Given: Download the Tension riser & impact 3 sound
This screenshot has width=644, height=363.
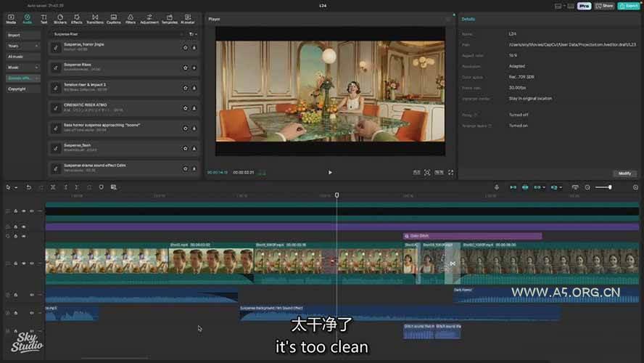Looking at the screenshot, I should [194, 88].
